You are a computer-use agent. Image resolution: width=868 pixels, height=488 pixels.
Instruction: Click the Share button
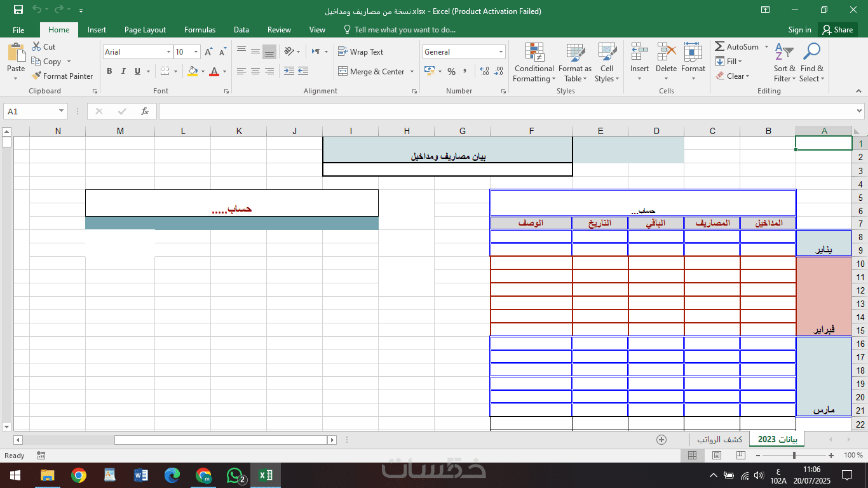click(x=837, y=30)
